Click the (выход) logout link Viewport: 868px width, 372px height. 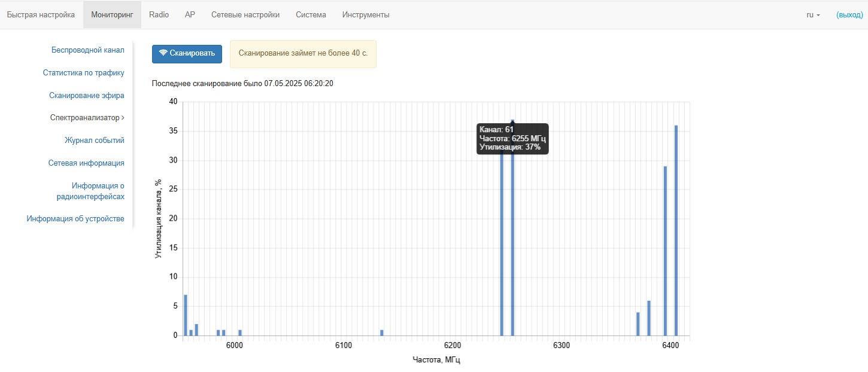[849, 15]
